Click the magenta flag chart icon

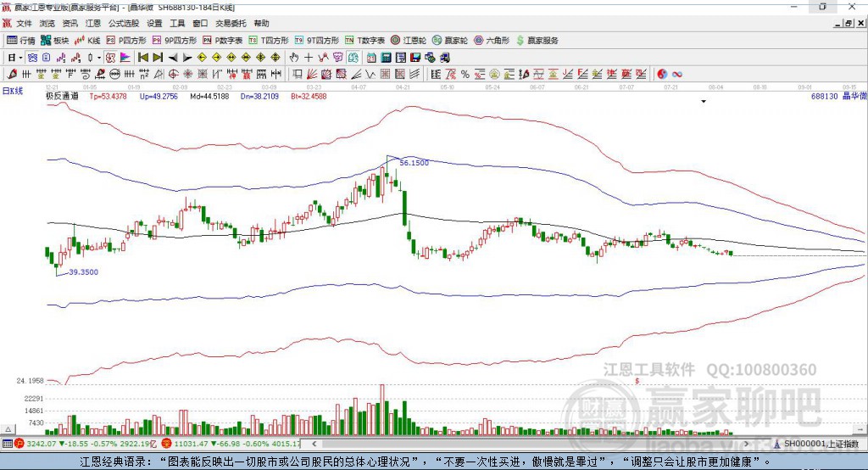pos(125,58)
